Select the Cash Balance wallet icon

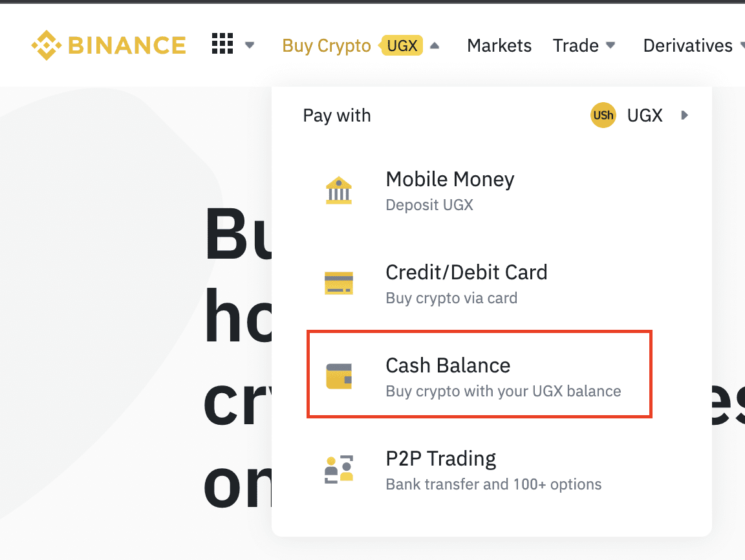tap(338, 376)
